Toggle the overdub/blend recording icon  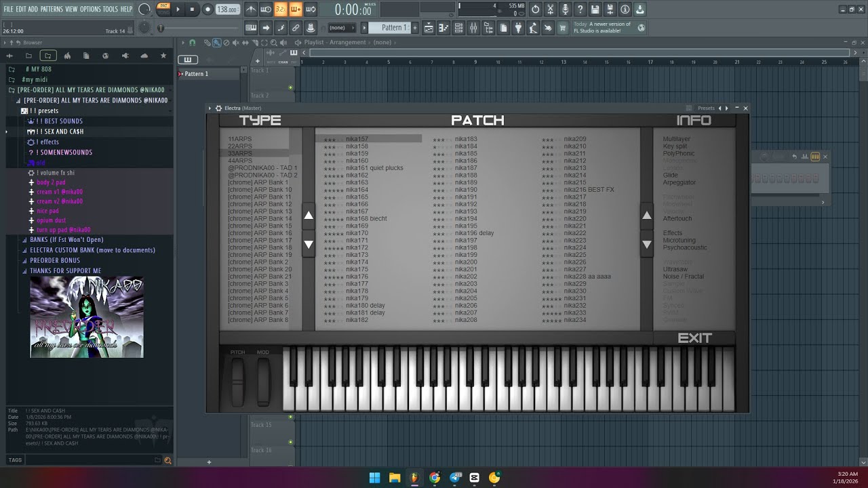(x=296, y=9)
